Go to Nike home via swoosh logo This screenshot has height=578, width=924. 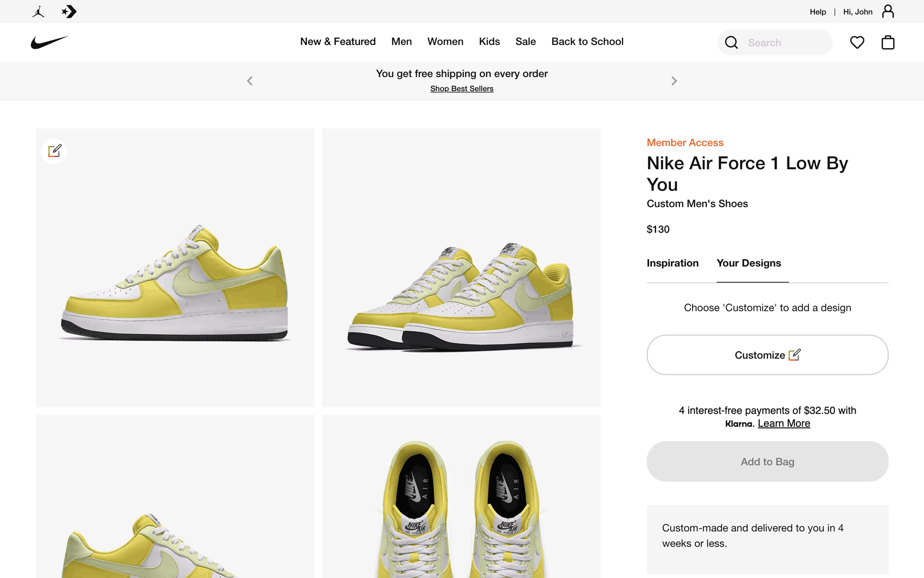coord(50,42)
